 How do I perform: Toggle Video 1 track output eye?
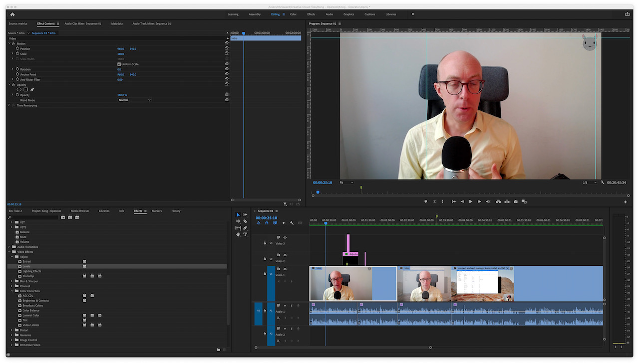[285, 269]
